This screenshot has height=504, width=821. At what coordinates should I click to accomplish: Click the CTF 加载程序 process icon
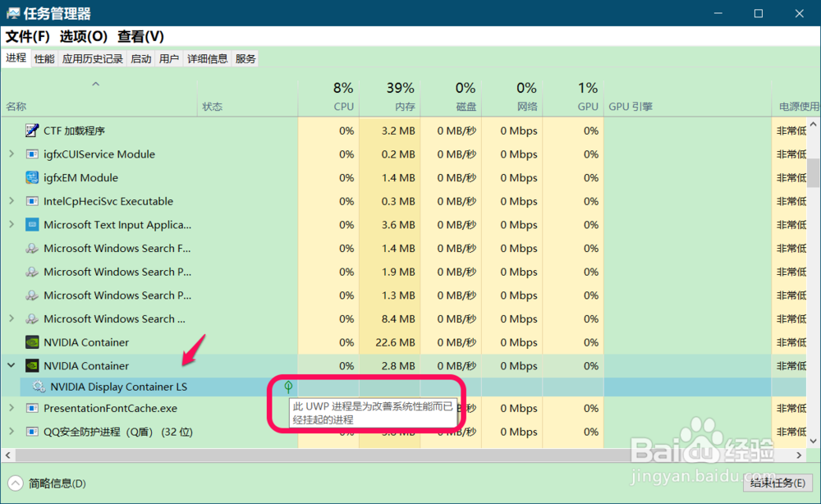pyautogui.click(x=32, y=131)
